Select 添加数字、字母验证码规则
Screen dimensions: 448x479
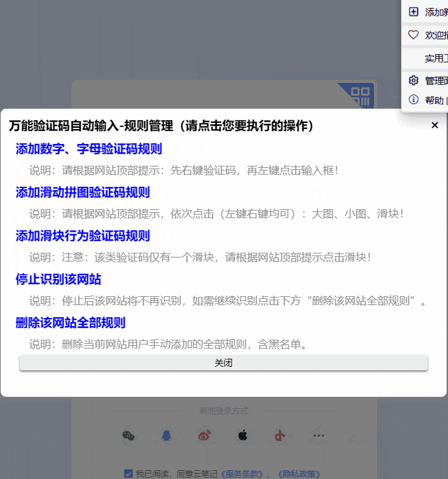[89, 149]
